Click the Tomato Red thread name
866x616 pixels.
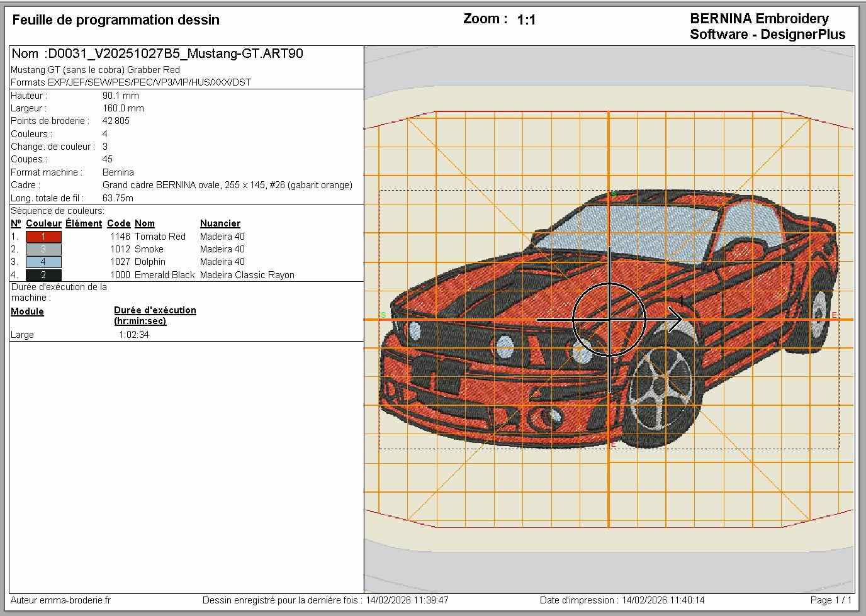tap(160, 237)
